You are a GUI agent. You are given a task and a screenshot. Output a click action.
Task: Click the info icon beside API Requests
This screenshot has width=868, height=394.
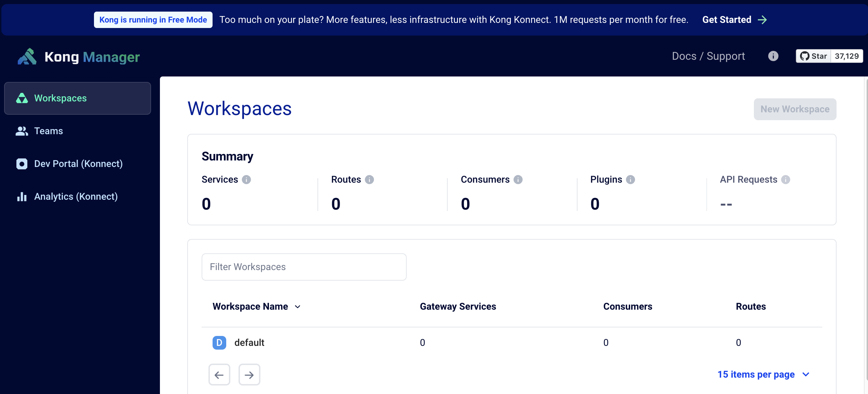(785, 180)
